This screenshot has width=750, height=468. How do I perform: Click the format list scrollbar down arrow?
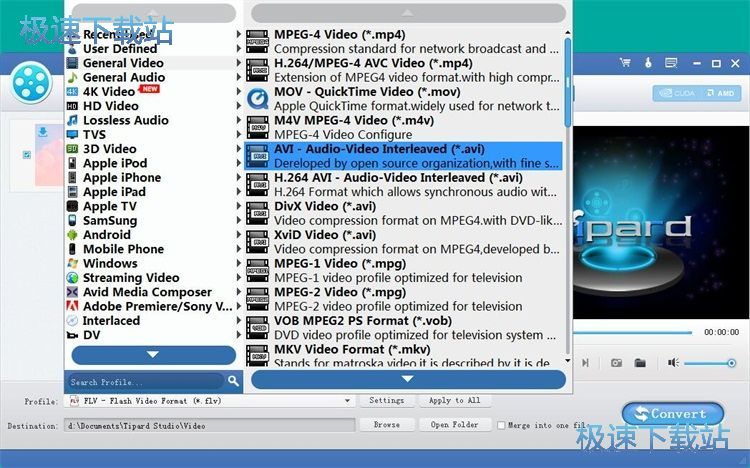click(568, 361)
